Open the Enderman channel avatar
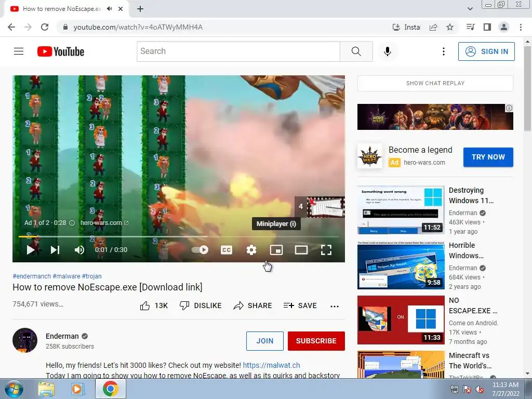 pyautogui.click(x=25, y=340)
